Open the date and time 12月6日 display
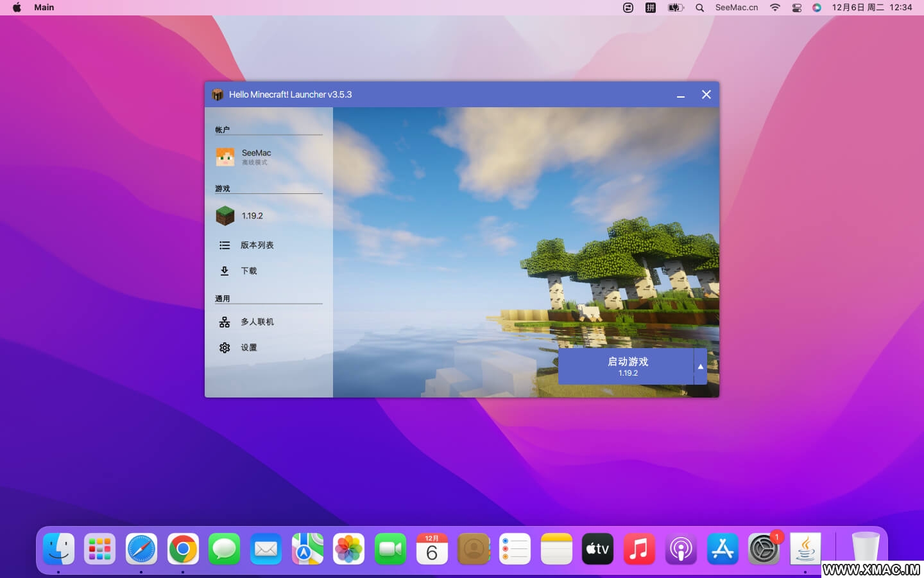Screen dimensions: 924x578 (x=872, y=8)
